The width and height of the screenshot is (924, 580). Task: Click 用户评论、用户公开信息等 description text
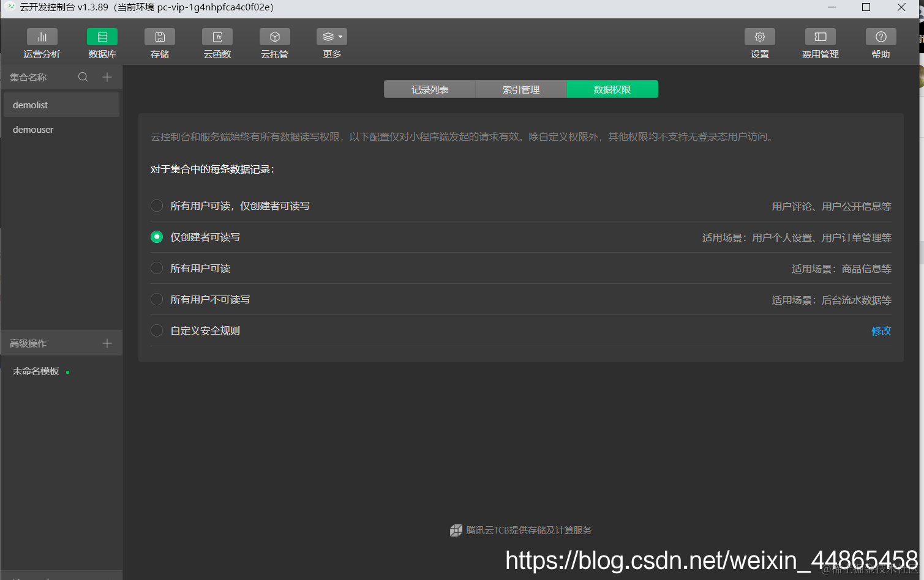pos(832,206)
